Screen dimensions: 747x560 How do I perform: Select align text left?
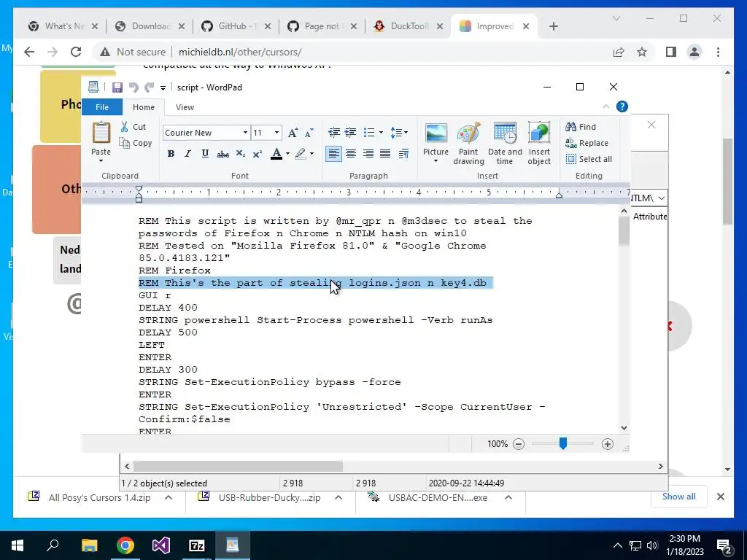coord(334,153)
